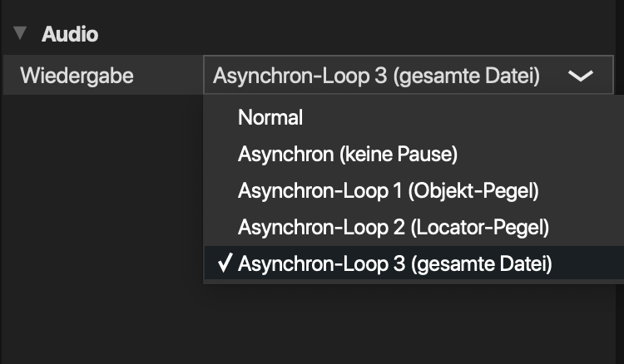Click the checkmark beside Asynchron-Loop 3
Viewport: 624px width, 364px height.
click(x=224, y=264)
